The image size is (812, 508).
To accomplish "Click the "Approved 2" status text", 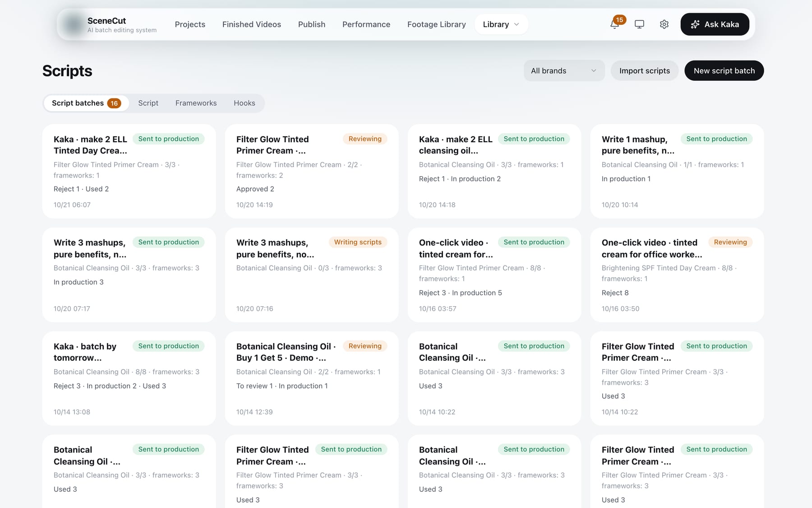I will tap(255, 189).
